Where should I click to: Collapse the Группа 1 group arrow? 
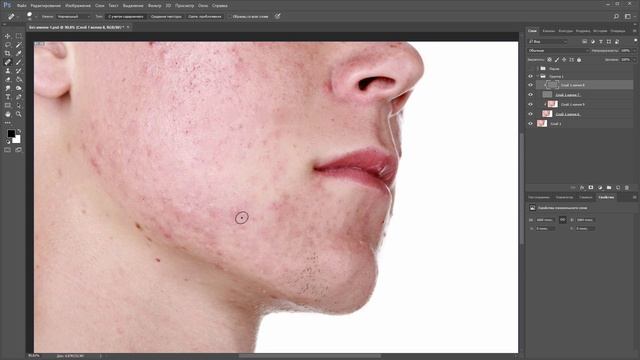coord(538,76)
